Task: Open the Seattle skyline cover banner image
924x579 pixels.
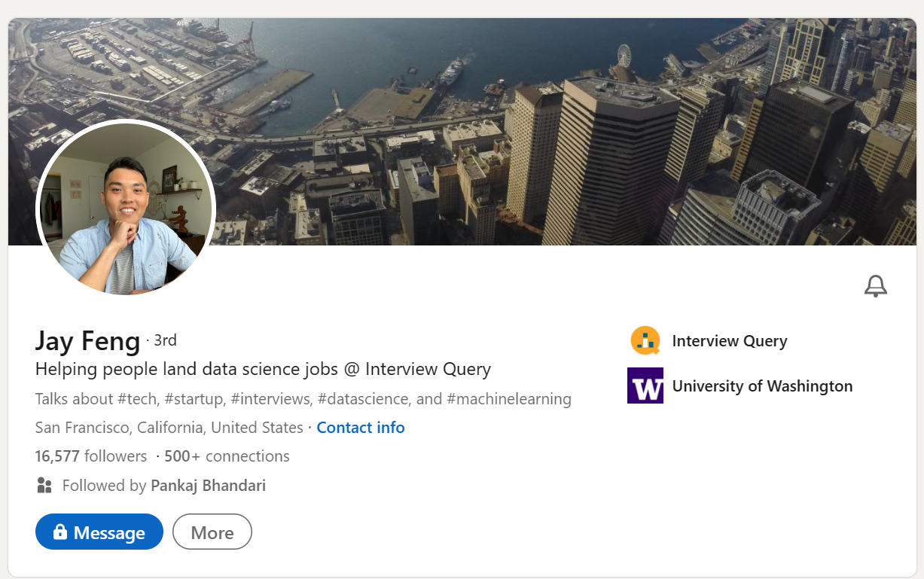Action: click(x=527, y=128)
